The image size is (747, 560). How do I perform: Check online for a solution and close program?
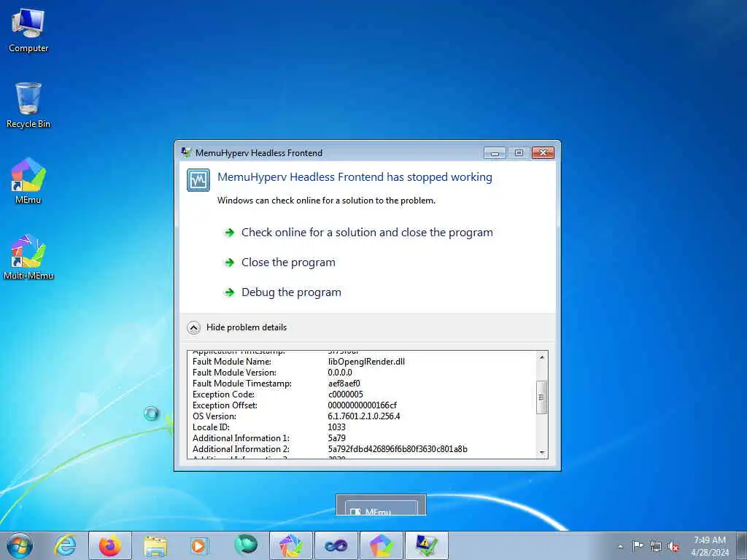point(367,233)
